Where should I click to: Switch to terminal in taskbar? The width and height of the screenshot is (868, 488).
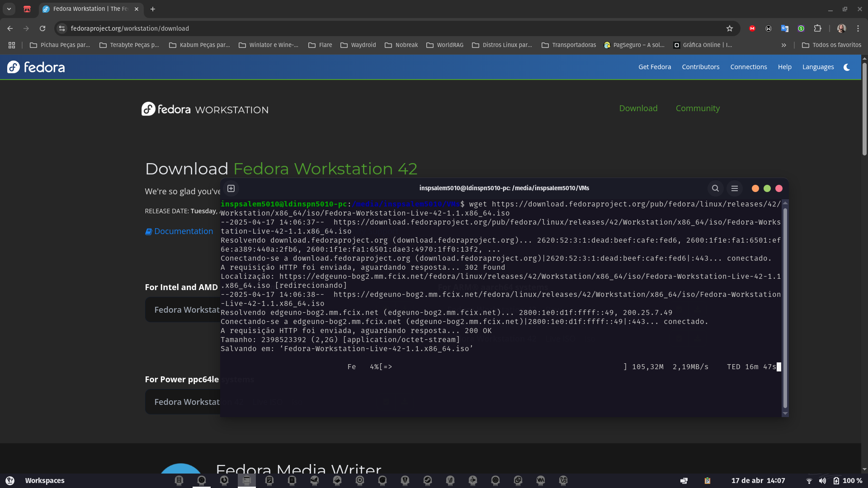(247, 480)
